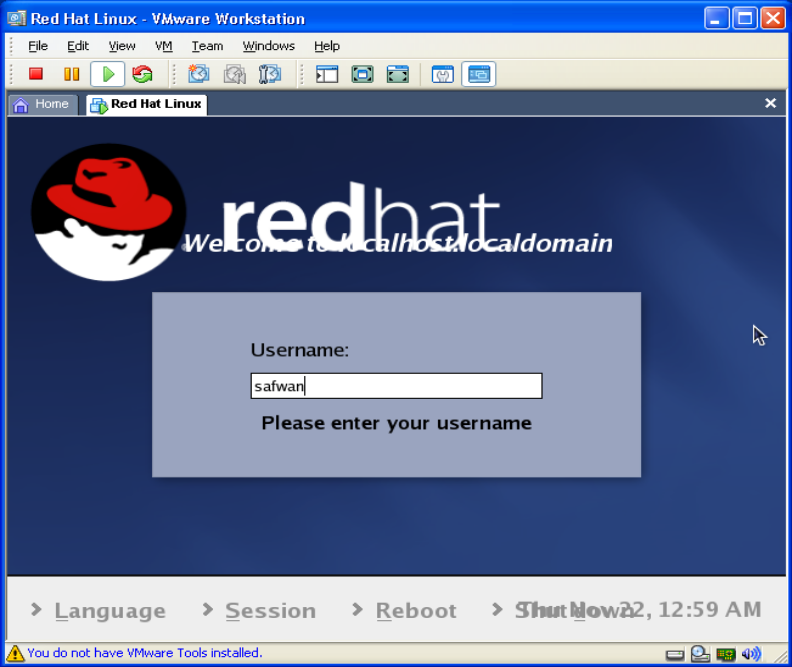Toggle the sidebar view toolbar icon

point(327,74)
